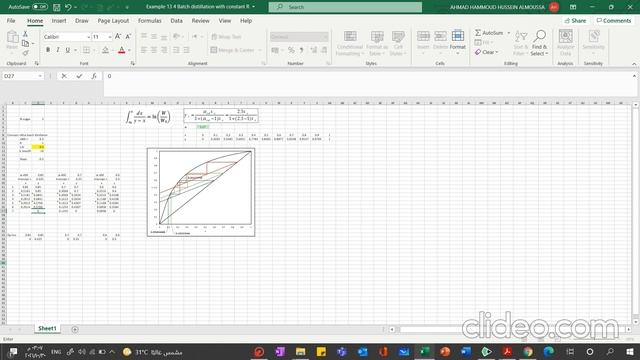This screenshot has height=360, width=640.
Task: Toggle Italic formatting
Action: coord(58,50)
